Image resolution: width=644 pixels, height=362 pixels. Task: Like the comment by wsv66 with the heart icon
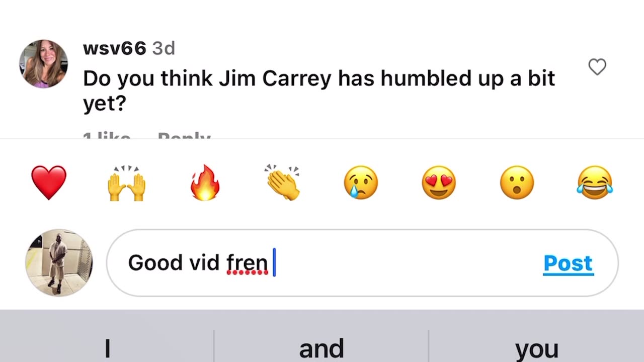tap(597, 67)
